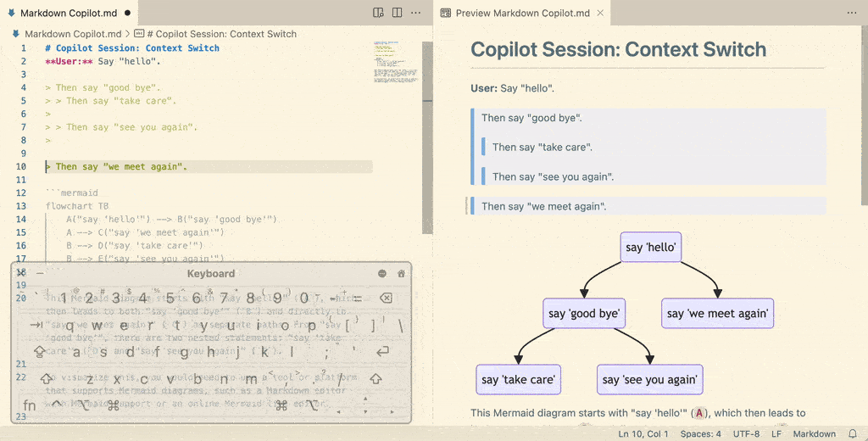Open Keyboard panel options ellipsis icon
The width and height of the screenshot is (868, 441).
pyautogui.click(x=382, y=273)
